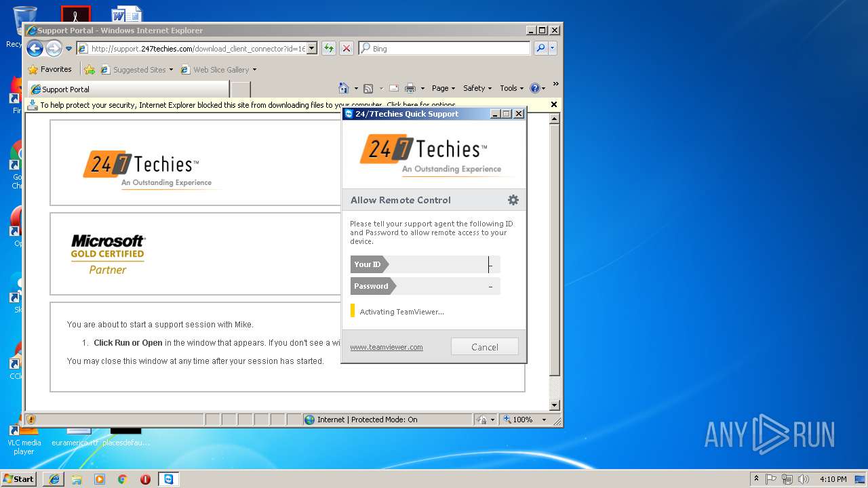Click the taskbar clock 4:10 PM
Screen dimensions: 868x488
click(x=833, y=479)
